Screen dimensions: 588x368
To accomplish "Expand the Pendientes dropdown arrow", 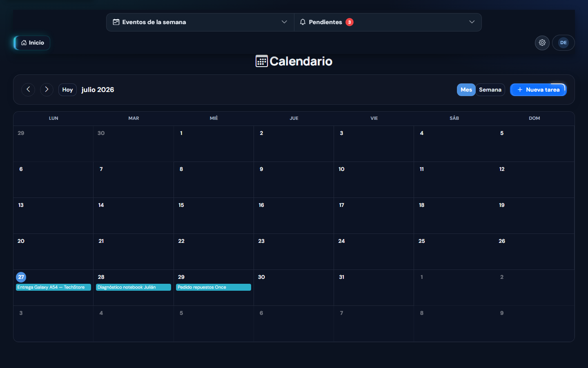I will [472, 22].
